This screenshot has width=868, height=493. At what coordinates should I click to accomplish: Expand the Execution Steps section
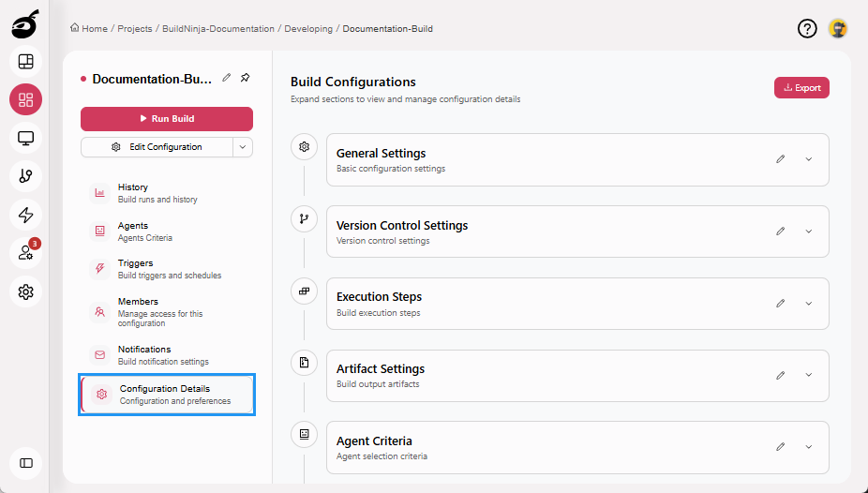point(809,304)
